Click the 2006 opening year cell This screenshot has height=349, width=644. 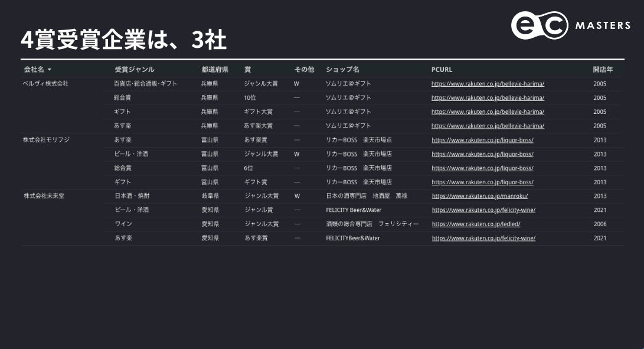[x=600, y=224]
